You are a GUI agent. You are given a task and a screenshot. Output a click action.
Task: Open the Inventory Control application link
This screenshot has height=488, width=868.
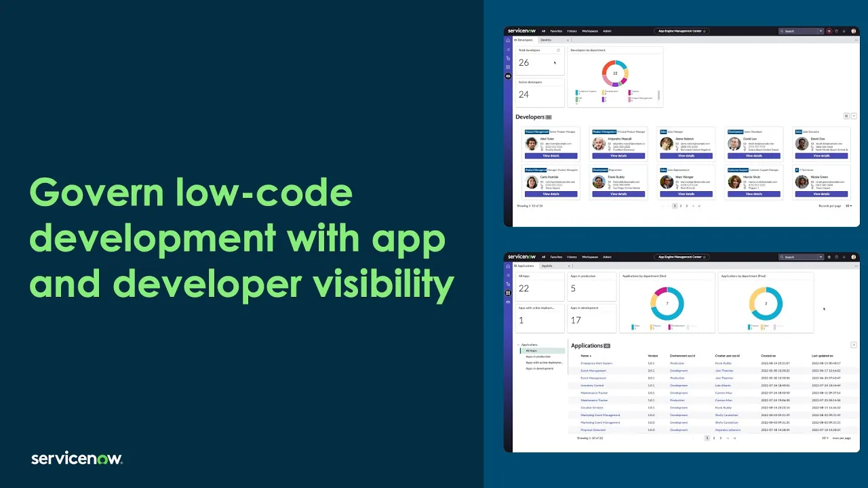pos(592,385)
